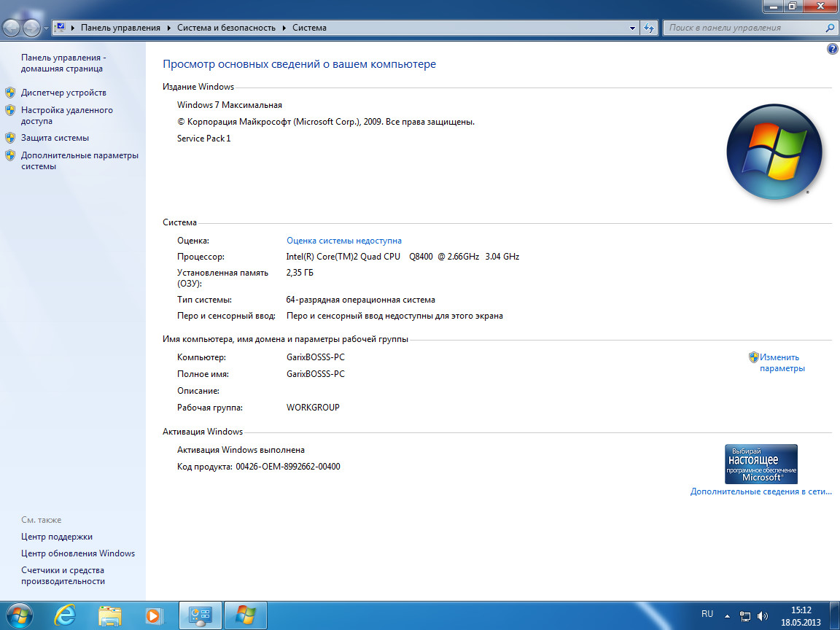Click Активация Windows выполнена text
This screenshot has width=840, height=630.
tap(241, 450)
